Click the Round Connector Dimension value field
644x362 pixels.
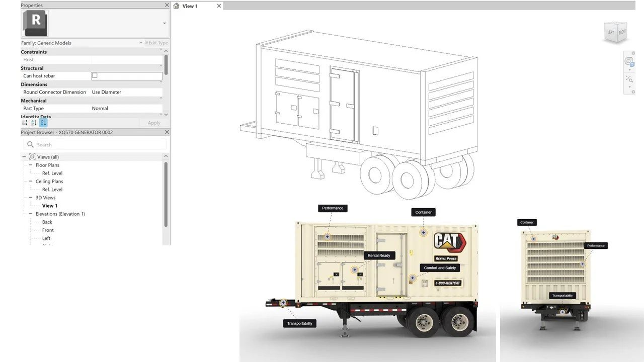127,92
